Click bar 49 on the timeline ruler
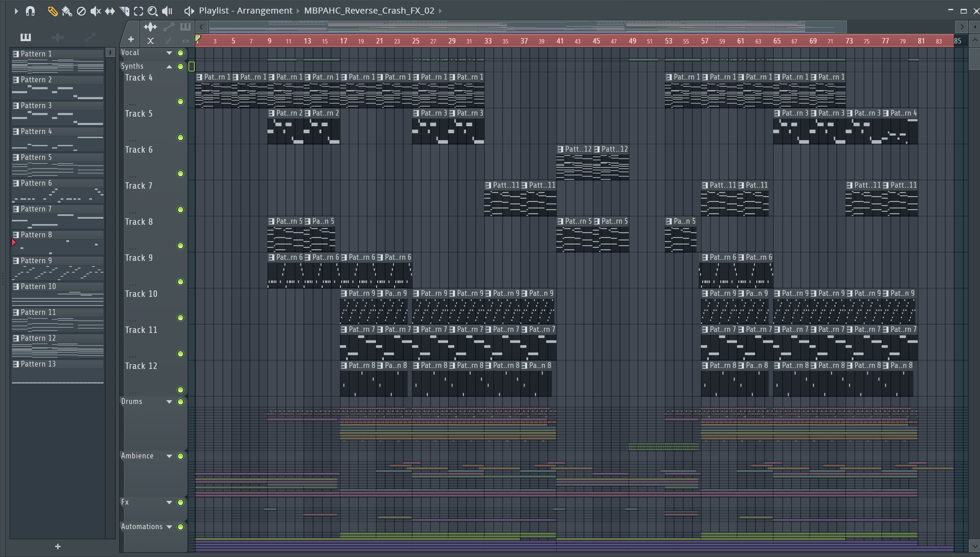The height and width of the screenshot is (557, 980). click(x=632, y=40)
